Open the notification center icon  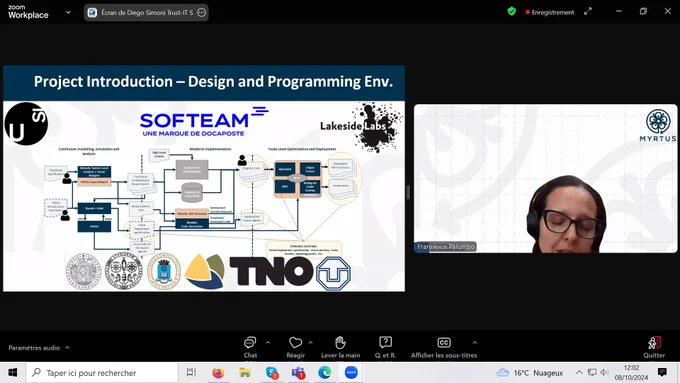point(662,372)
